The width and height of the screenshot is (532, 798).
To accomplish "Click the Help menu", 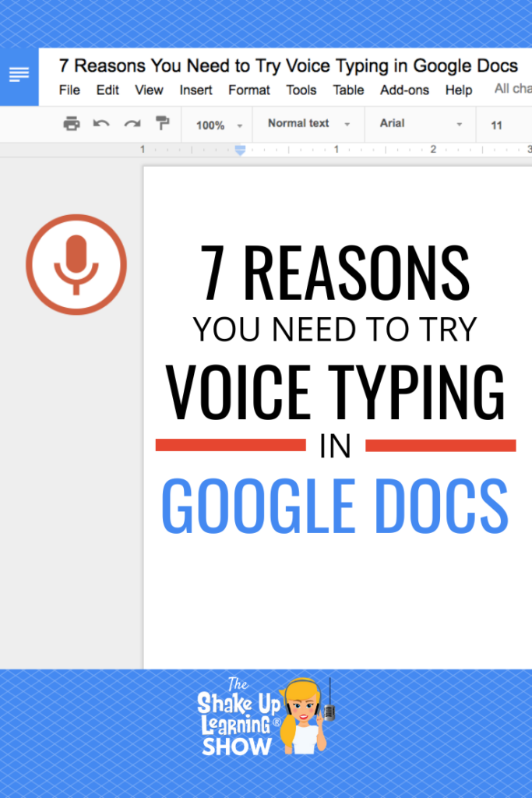I will (459, 90).
